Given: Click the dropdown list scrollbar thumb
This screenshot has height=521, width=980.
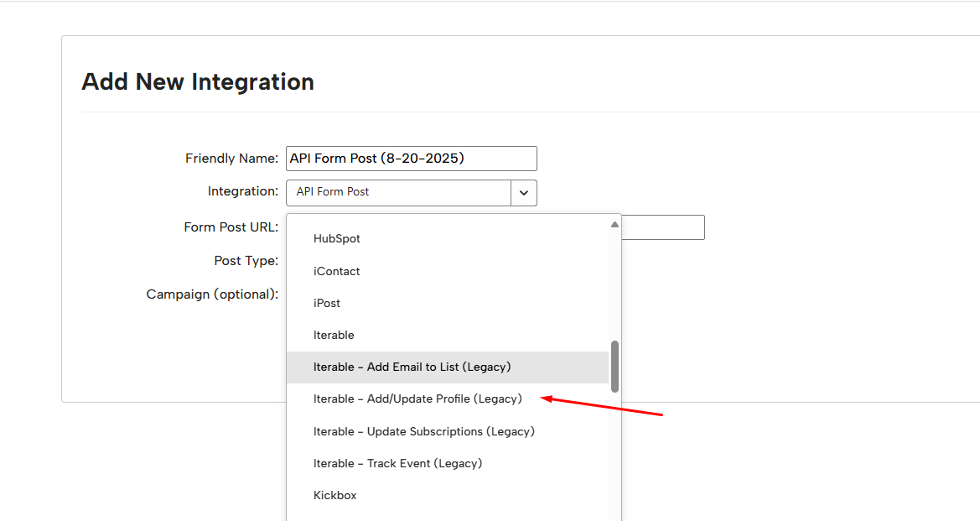Looking at the screenshot, I should (614, 366).
